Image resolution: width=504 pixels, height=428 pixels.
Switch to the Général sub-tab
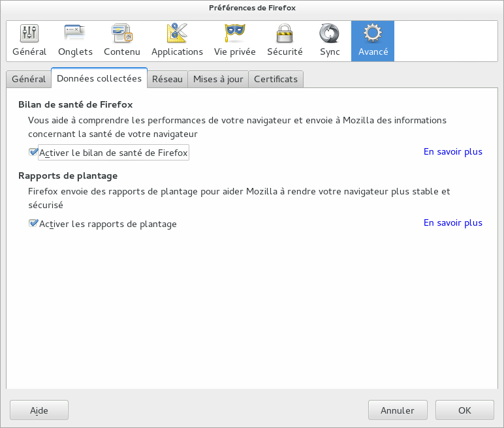coord(29,79)
